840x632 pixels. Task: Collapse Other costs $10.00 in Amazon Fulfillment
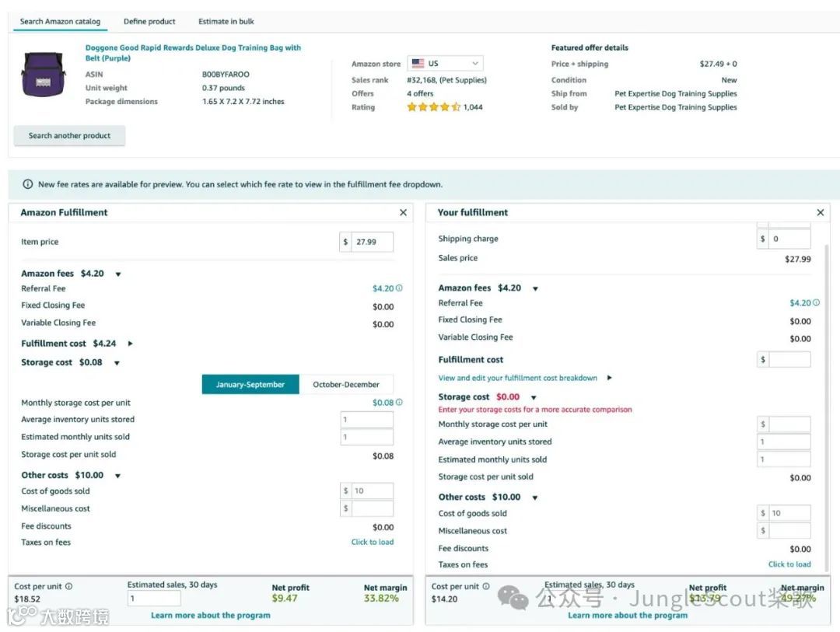point(118,476)
